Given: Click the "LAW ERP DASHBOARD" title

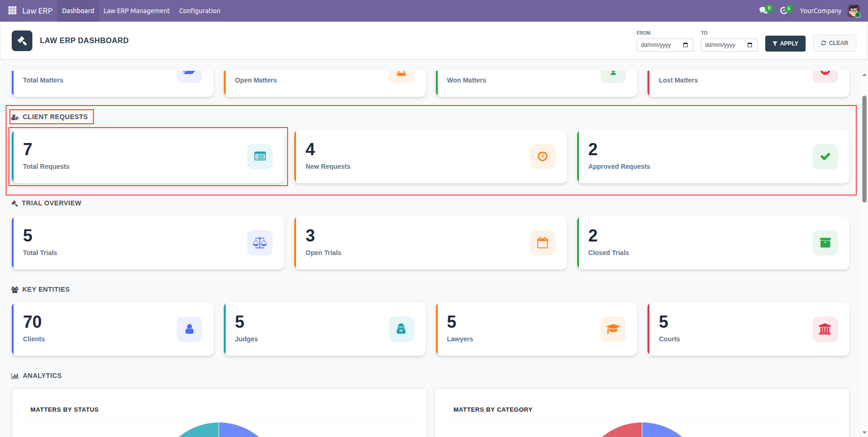Looking at the screenshot, I should tap(84, 41).
